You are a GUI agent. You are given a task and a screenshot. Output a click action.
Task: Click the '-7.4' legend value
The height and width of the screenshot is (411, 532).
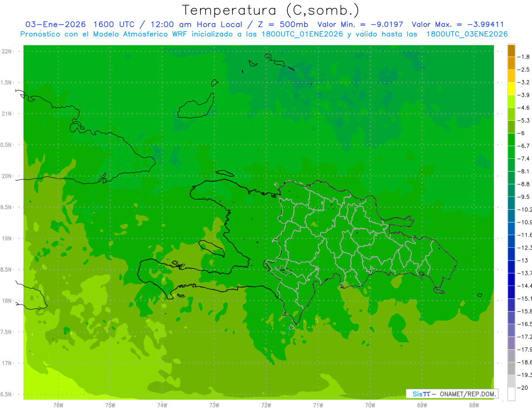click(x=524, y=159)
